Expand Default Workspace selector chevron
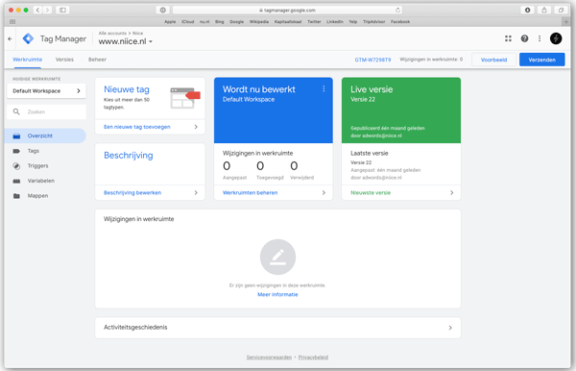 tap(78, 91)
